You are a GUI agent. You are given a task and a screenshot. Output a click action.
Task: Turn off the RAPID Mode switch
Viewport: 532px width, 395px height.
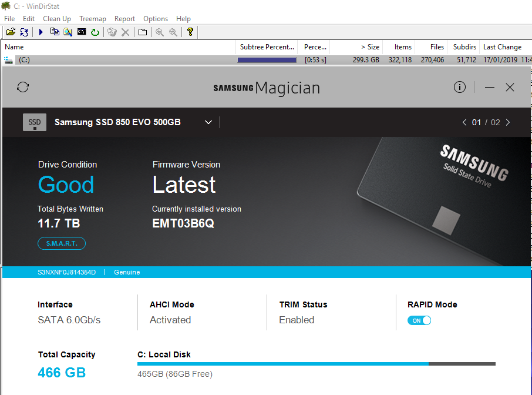pyautogui.click(x=419, y=320)
